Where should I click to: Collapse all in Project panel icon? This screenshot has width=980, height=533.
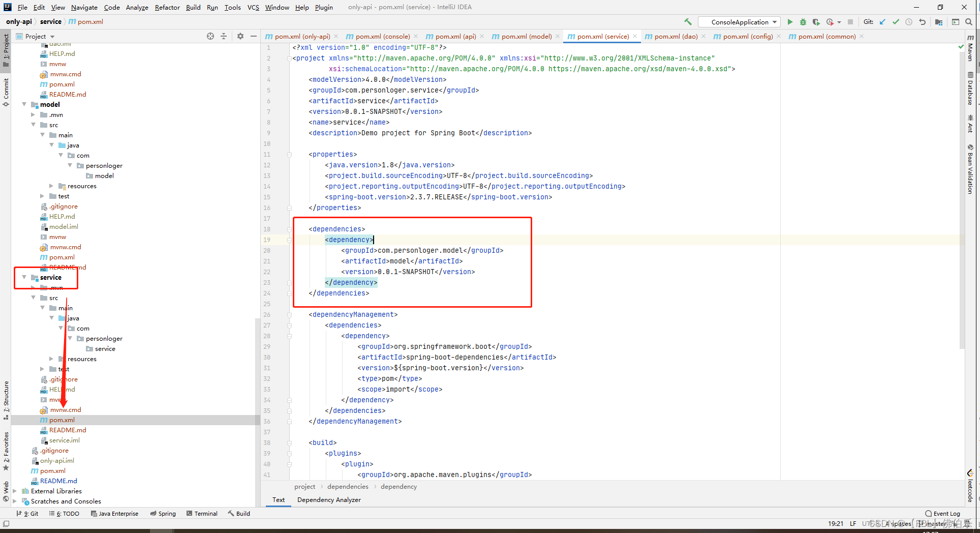(x=224, y=36)
